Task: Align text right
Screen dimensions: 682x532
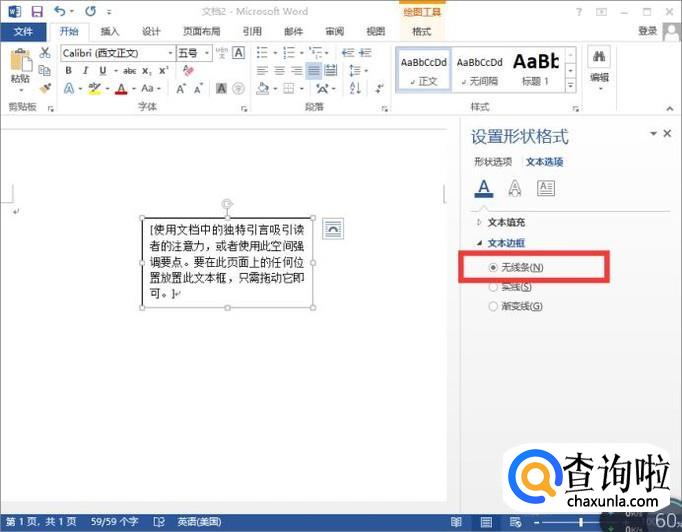Action: pos(297,70)
